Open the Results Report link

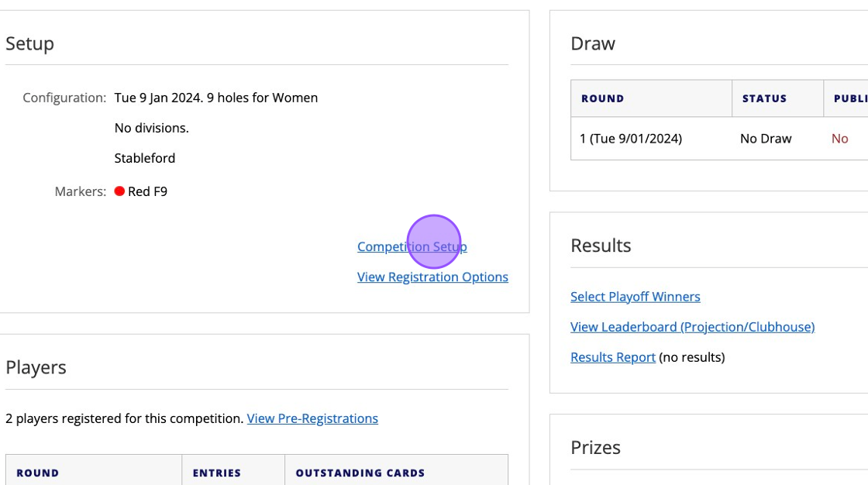pos(612,357)
